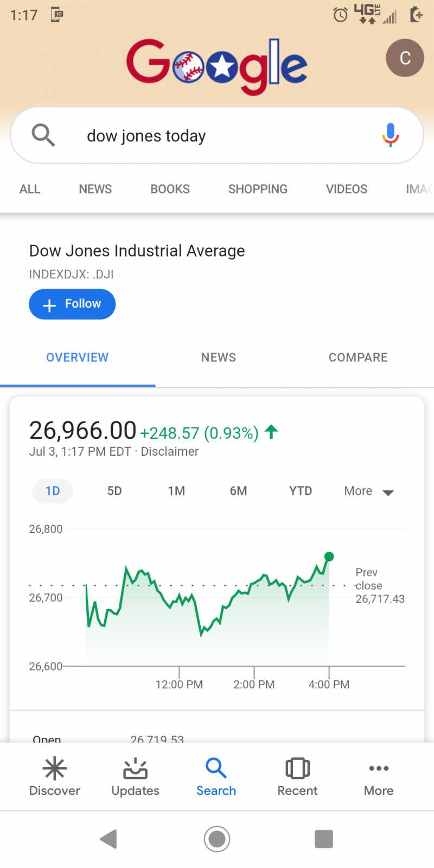Select the YTD chart range
This screenshot has height=868, width=434.
[x=301, y=491]
